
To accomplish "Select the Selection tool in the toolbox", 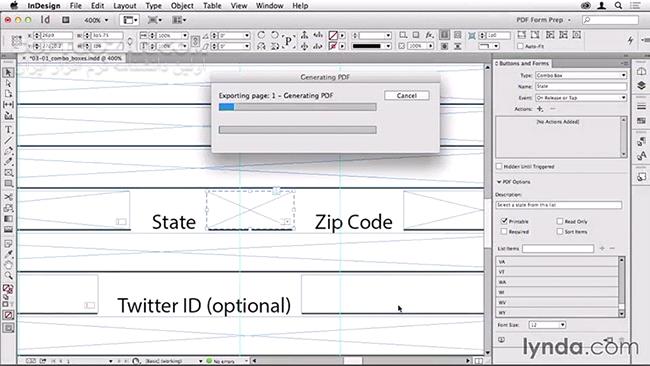I will pyautogui.click(x=8, y=73).
